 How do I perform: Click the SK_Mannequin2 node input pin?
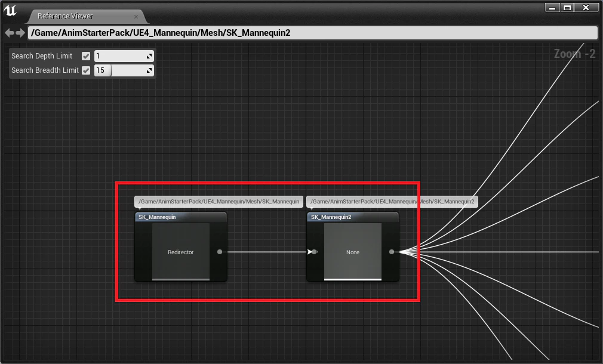point(315,252)
